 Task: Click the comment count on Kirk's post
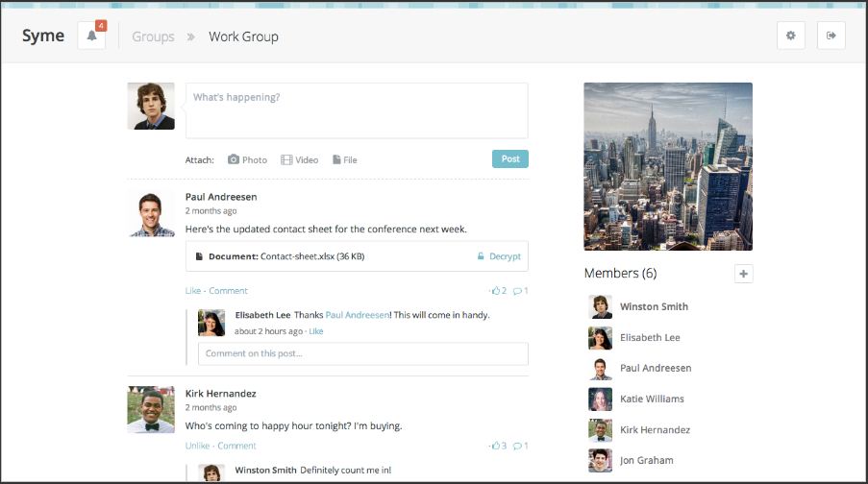pyautogui.click(x=520, y=446)
